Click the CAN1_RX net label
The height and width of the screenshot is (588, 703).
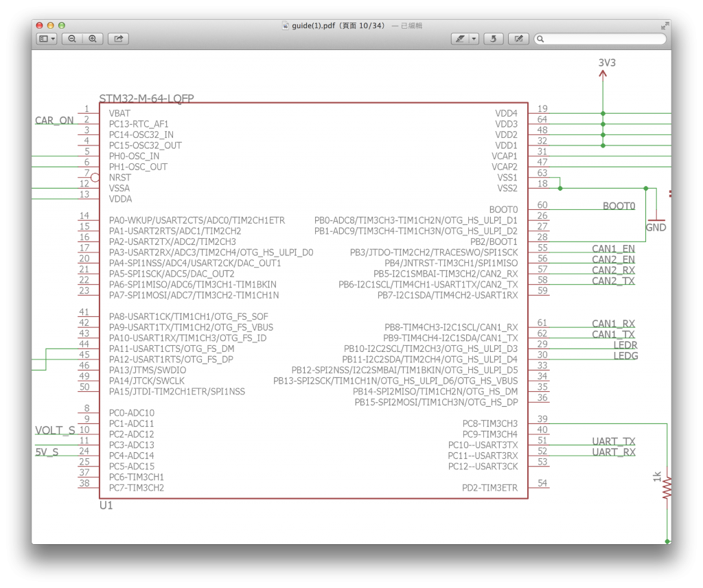click(613, 324)
